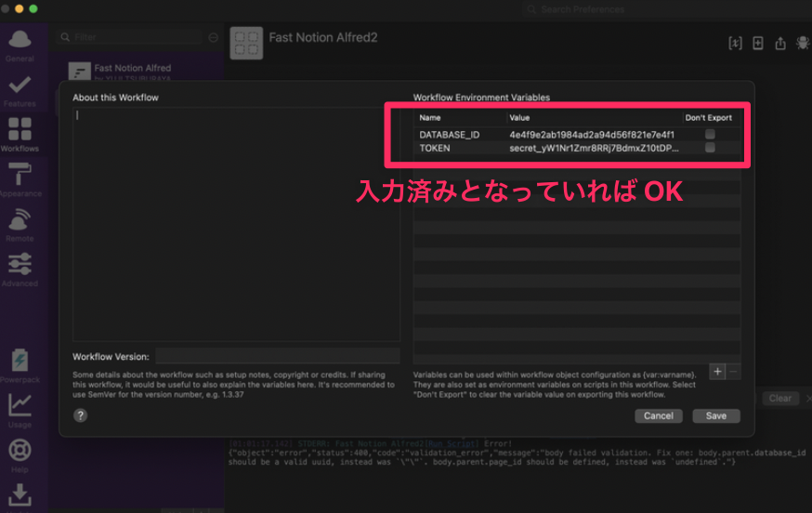Click the Fast Notion Alfred2 title

[323, 37]
